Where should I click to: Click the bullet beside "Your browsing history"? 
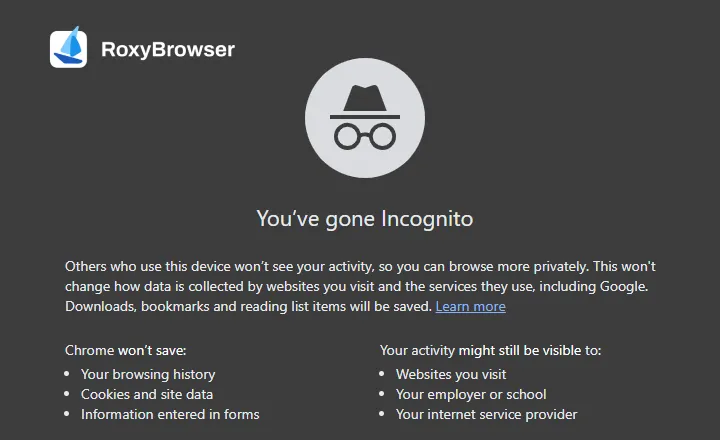(67, 374)
